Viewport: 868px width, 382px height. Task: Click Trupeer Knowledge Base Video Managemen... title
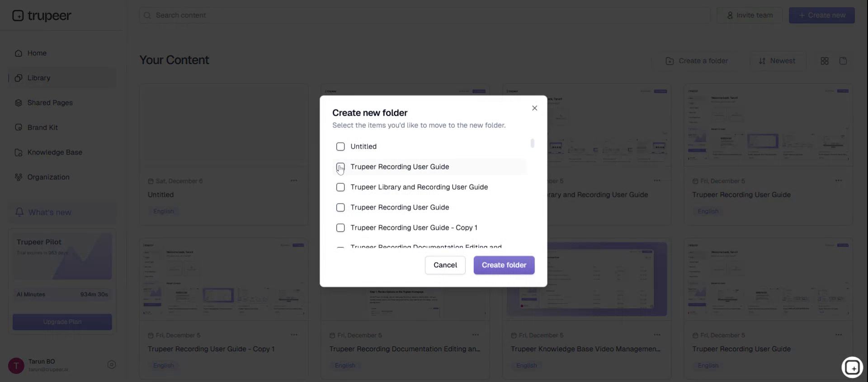[x=585, y=349]
